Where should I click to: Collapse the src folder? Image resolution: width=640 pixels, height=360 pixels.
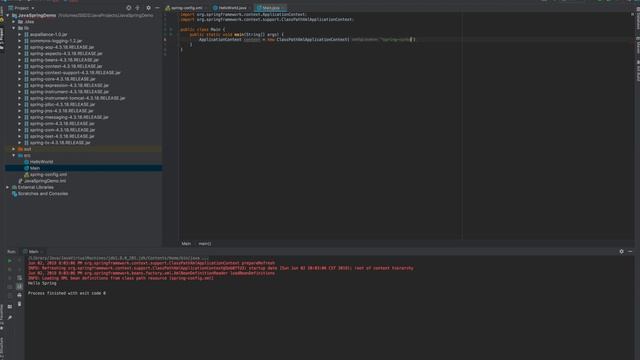point(14,156)
